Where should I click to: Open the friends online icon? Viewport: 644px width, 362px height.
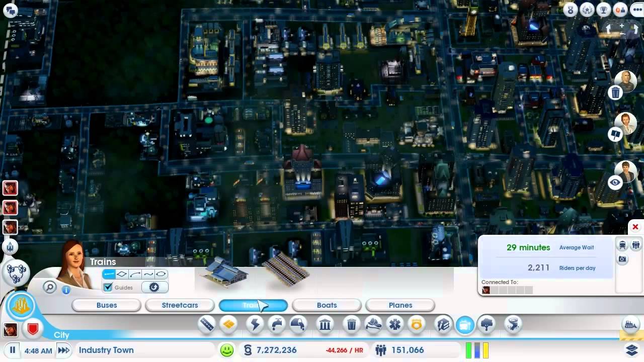click(x=620, y=10)
